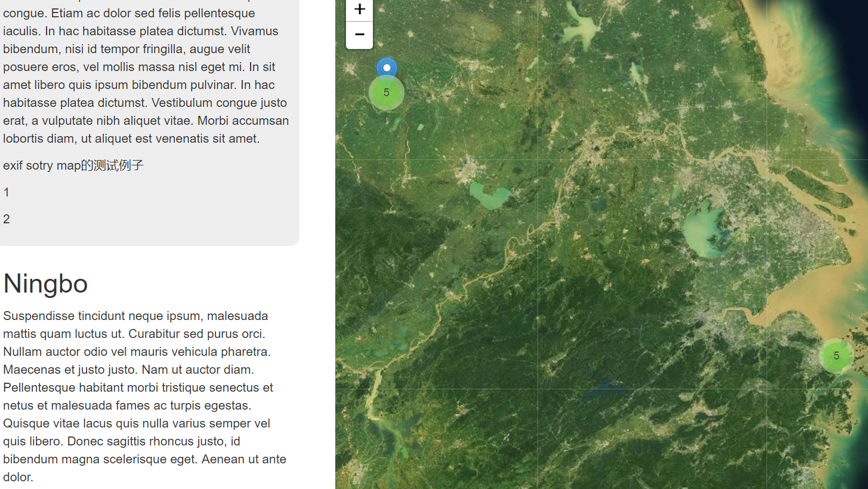Zoom in on the map
Viewport: 868px width, 489px height.
[x=359, y=10]
